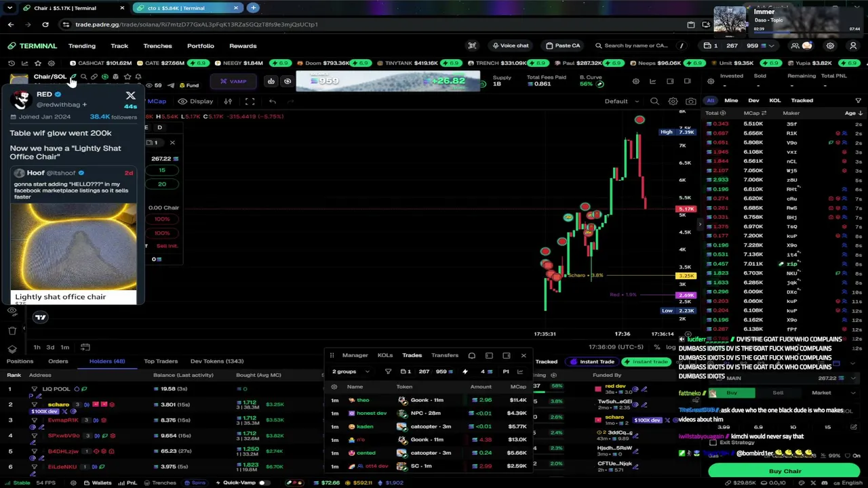Viewport: 868px width, 488px height.
Task: Open a new browser tab
Action: [x=253, y=8]
